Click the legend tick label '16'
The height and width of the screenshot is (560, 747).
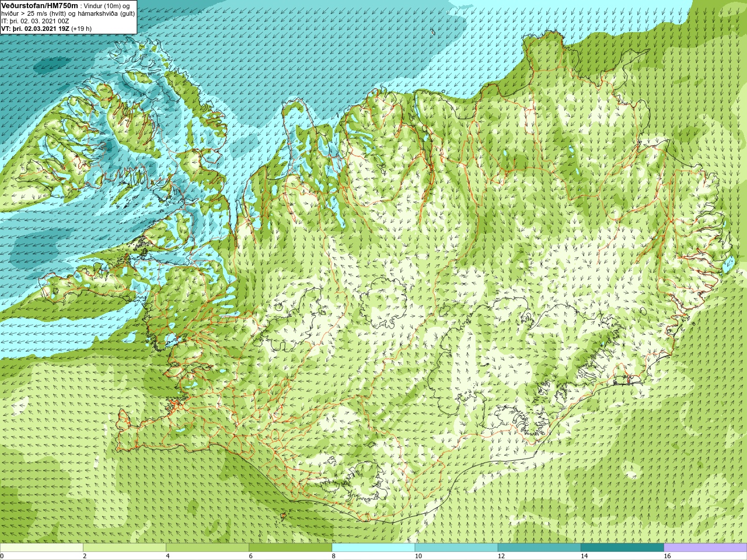667,556
